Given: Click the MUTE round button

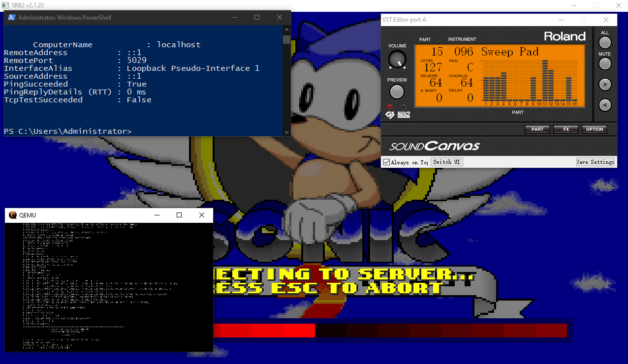Looking at the screenshot, I should pyautogui.click(x=605, y=64).
